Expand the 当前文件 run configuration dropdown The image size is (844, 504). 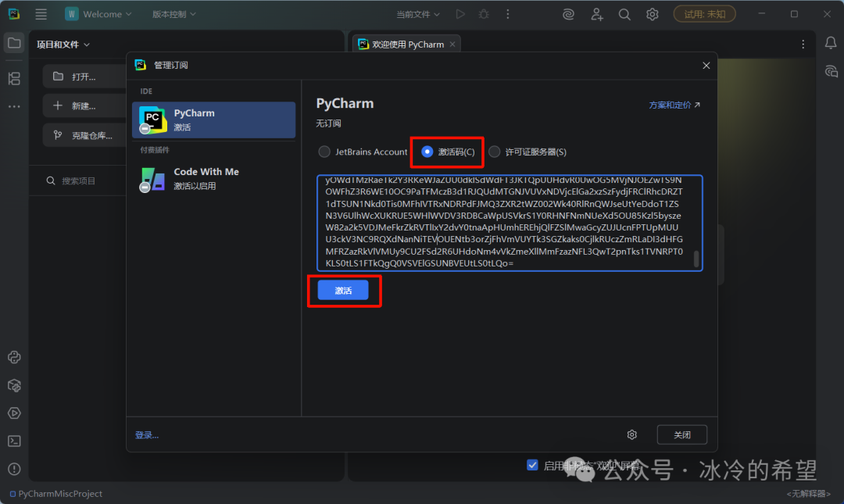(418, 14)
